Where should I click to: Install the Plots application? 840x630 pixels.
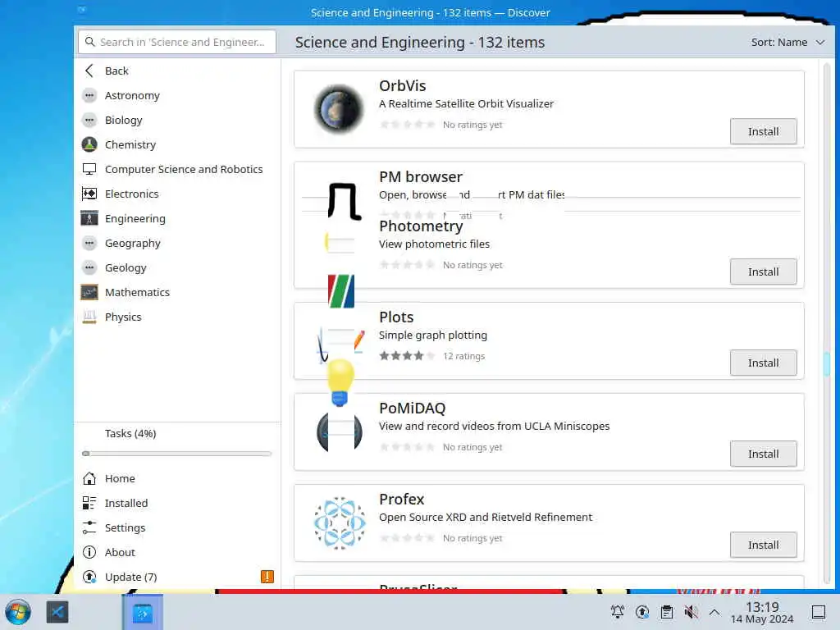click(763, 363)
